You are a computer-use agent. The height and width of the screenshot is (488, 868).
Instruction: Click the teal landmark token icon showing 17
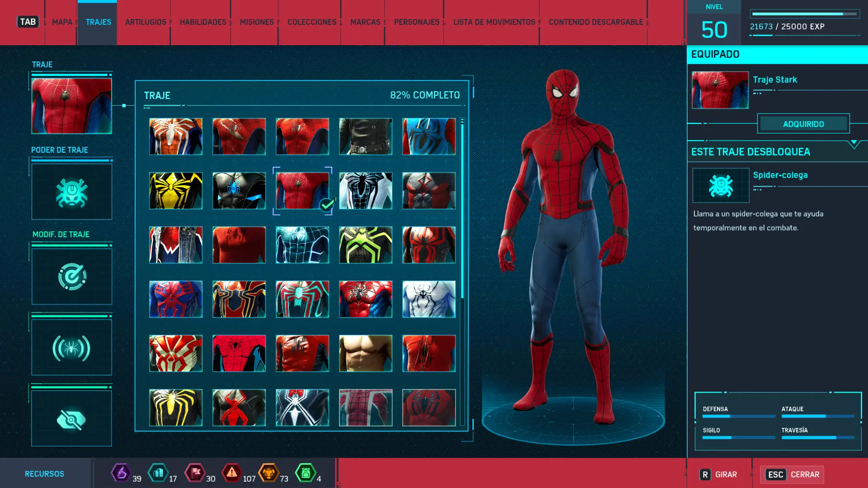point(158,473)
